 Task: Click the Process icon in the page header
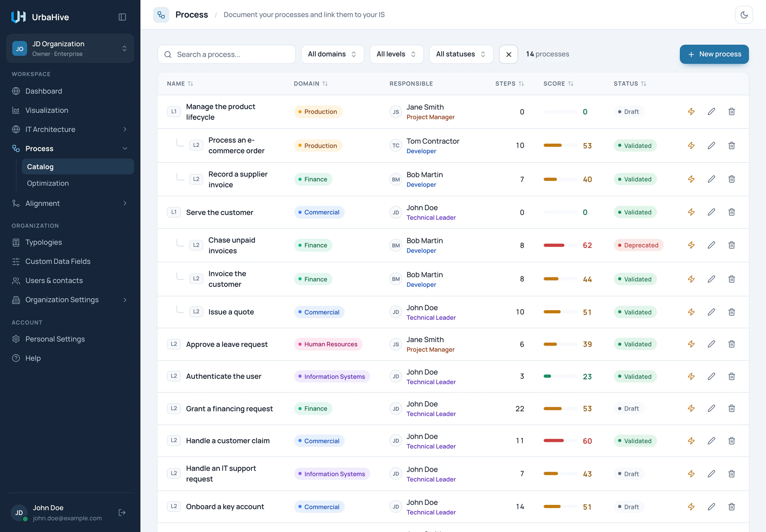pyautogui.click(x=161, y=15)
